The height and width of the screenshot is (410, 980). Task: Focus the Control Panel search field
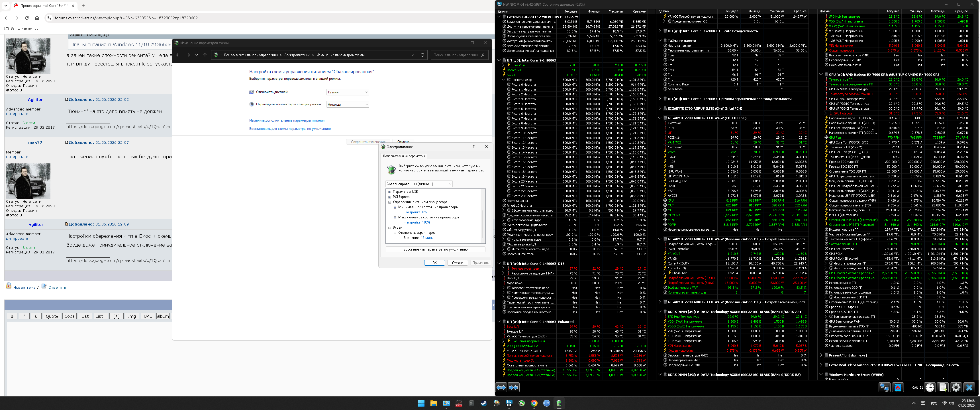pos(460,55)
